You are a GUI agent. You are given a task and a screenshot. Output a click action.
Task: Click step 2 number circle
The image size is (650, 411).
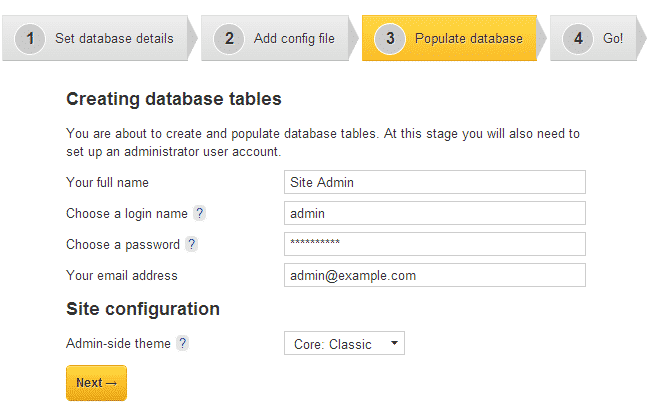tap(229, 39)
